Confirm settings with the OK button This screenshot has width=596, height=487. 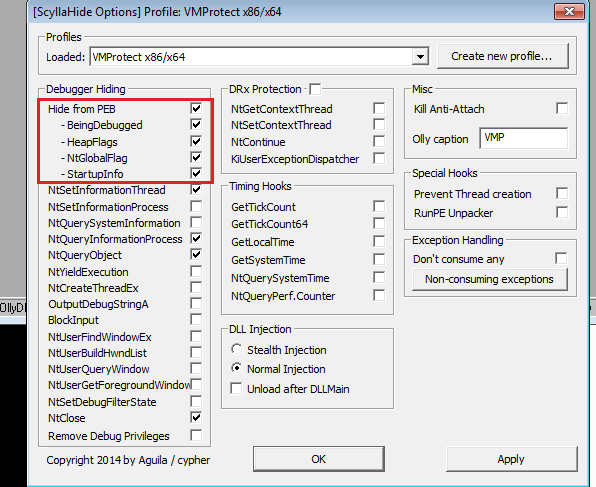point(319,459)
